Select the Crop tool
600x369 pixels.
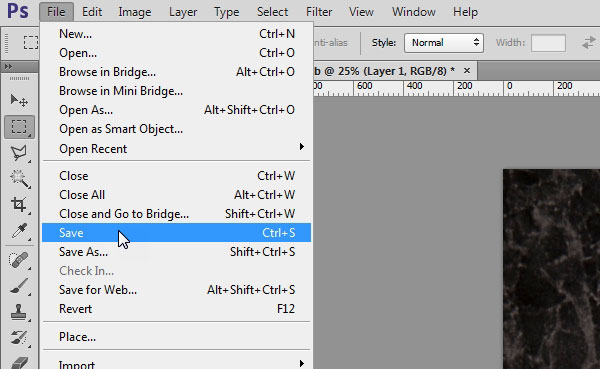[x=19, y=204]
